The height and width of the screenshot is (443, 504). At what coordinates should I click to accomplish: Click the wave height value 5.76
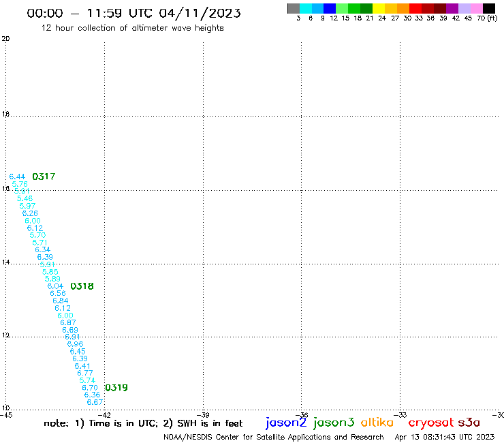(x=20, y=184)
